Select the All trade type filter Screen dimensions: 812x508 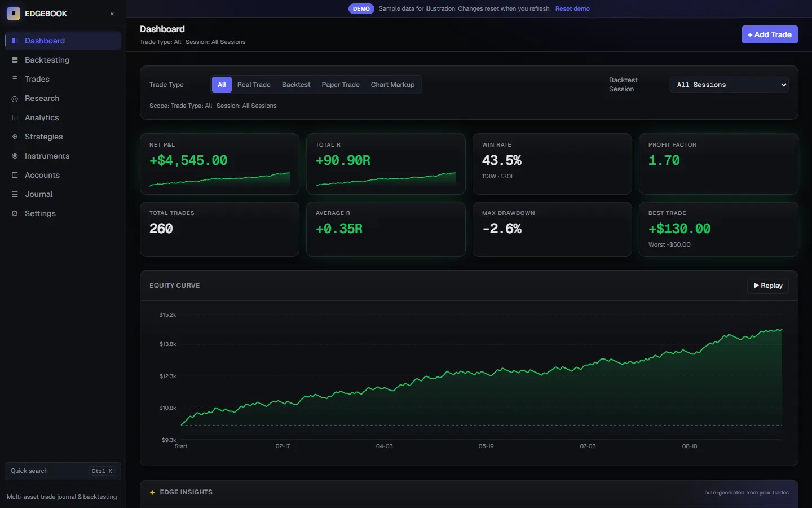pyautogui.click(x=222, y=85)
